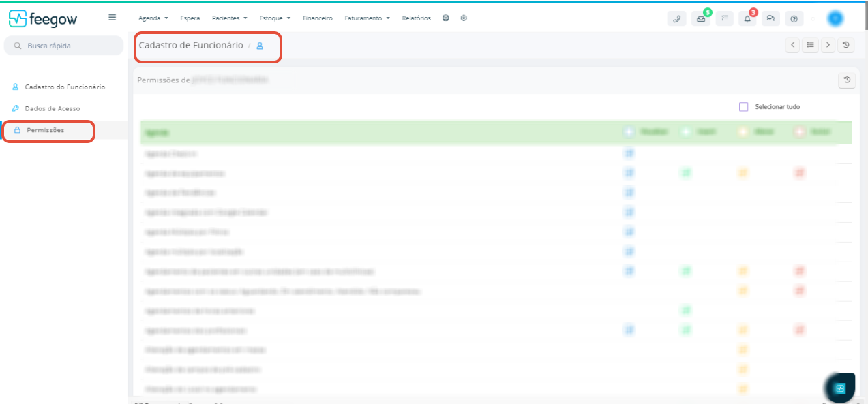Expand the Estoque dropdown menu
This screenshot has height=404, width=868.
(275, 18)
